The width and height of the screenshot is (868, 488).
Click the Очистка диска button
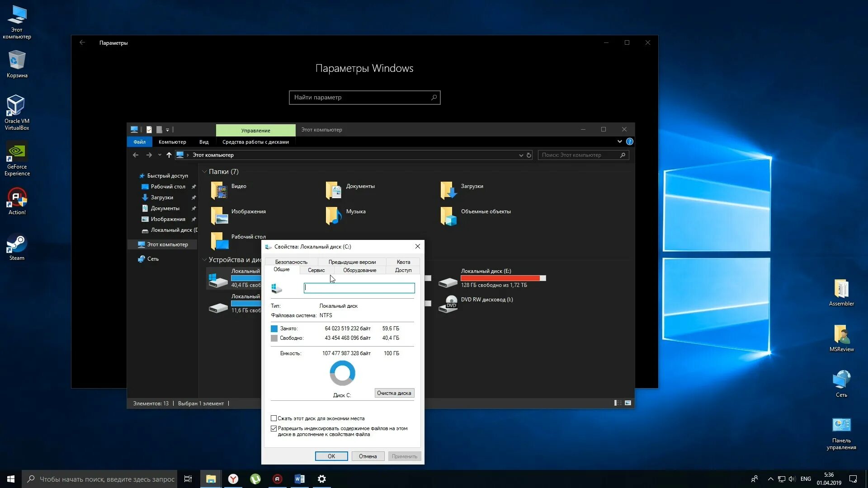click(x=394, y=393)
